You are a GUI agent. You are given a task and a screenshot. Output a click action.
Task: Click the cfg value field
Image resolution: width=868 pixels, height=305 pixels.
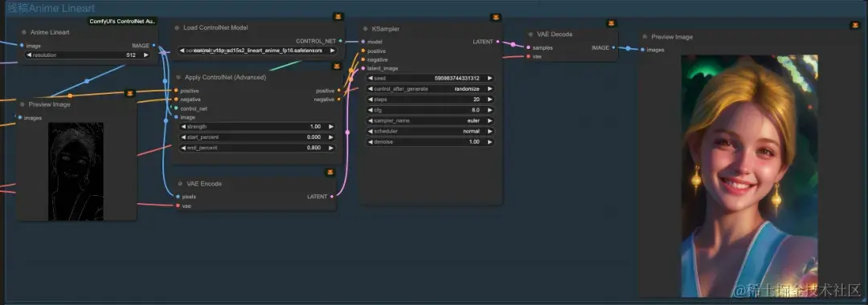(430, 110)
